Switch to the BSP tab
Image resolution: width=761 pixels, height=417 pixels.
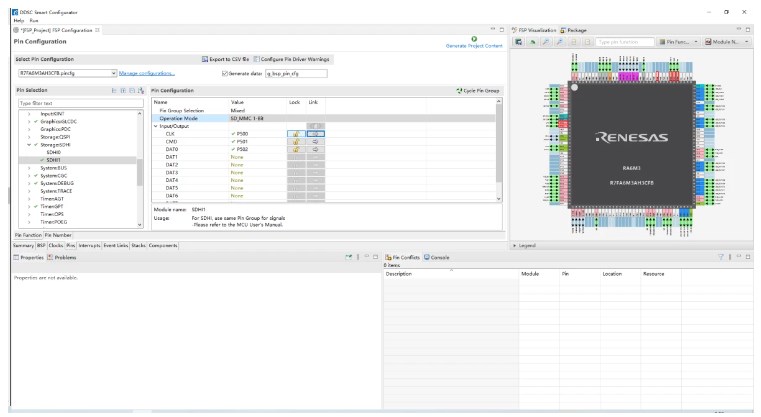(41, 246)
